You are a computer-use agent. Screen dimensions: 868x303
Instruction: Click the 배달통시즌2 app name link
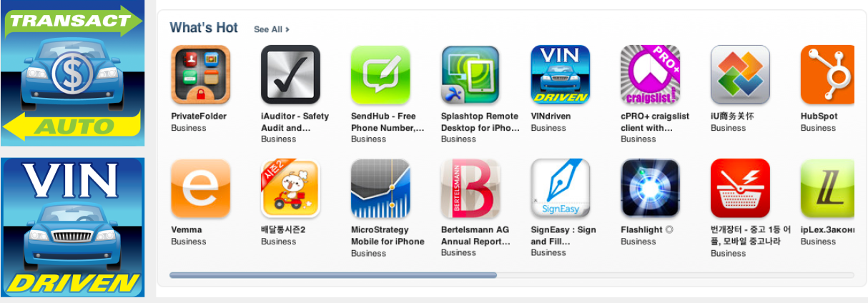tap(283, 229)
